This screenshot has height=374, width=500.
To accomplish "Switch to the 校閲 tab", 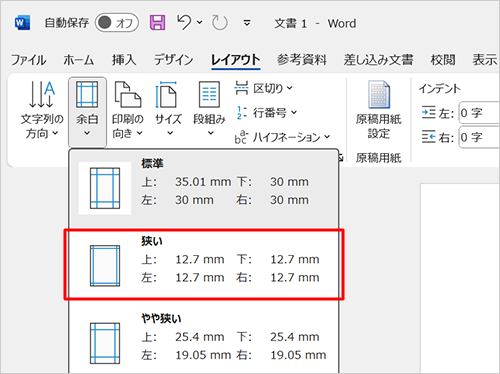I will pyautogui.click(x=443, y=60).
